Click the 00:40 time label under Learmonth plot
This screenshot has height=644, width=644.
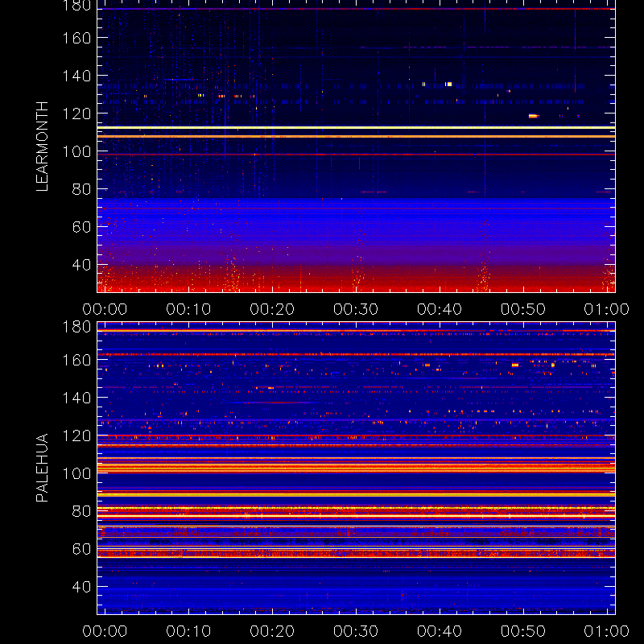click(440, 309)
